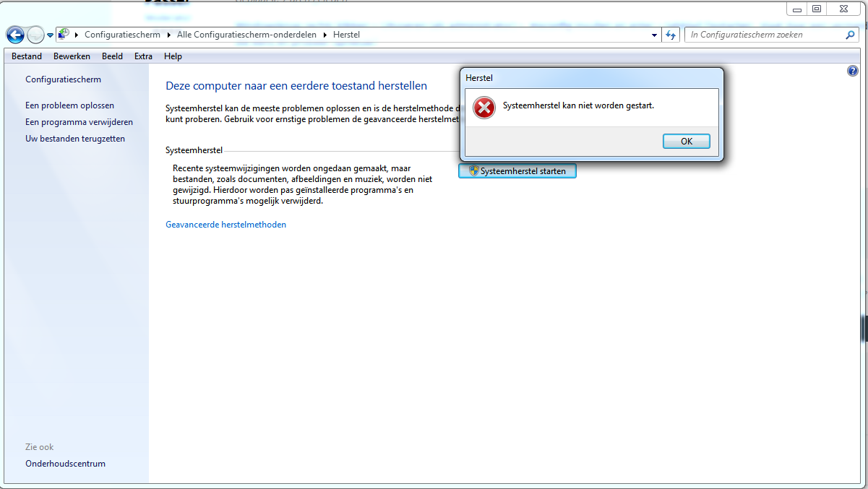Click the shield icon on Systeemherstel starten
This screenshot has width=868, height=489.
coord(473,171)
